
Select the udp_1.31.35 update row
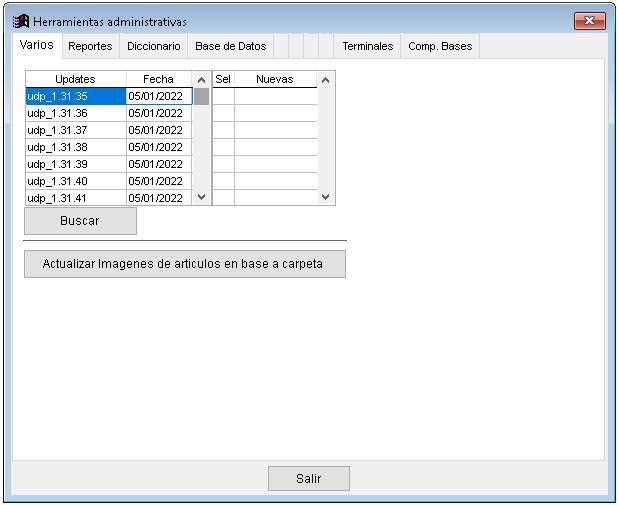75,96
